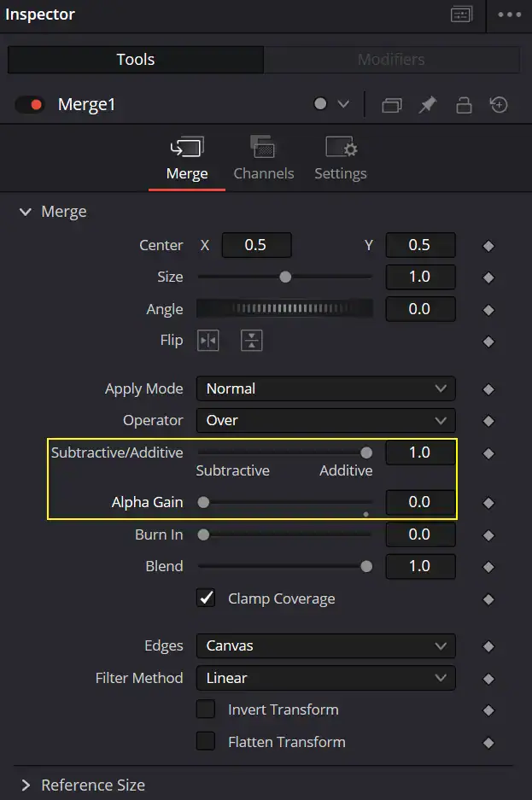This screenshot has height=800, width=532.
Task: Click the Center keyframe diamond
Action: (x=488, y=246)
